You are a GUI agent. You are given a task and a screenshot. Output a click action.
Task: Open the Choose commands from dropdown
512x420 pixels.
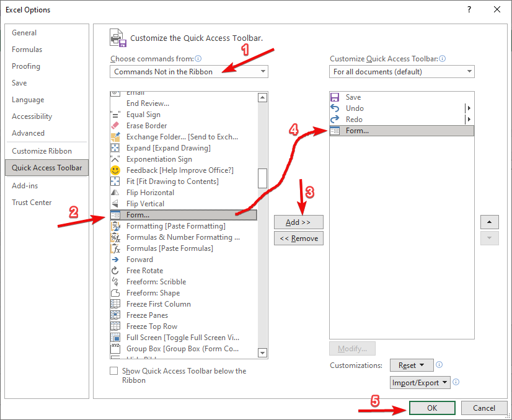[189, 71]
